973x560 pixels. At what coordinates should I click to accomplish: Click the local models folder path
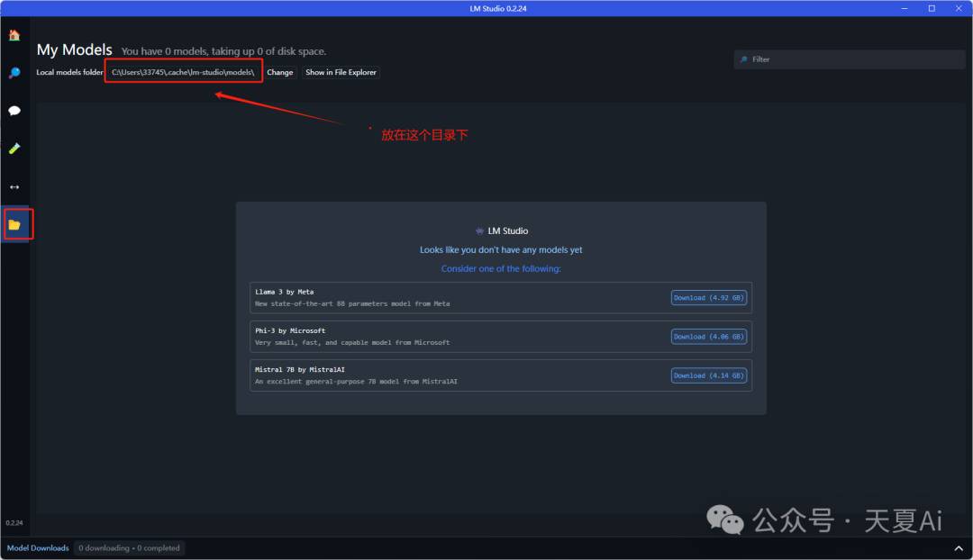(x=183, y=73)
